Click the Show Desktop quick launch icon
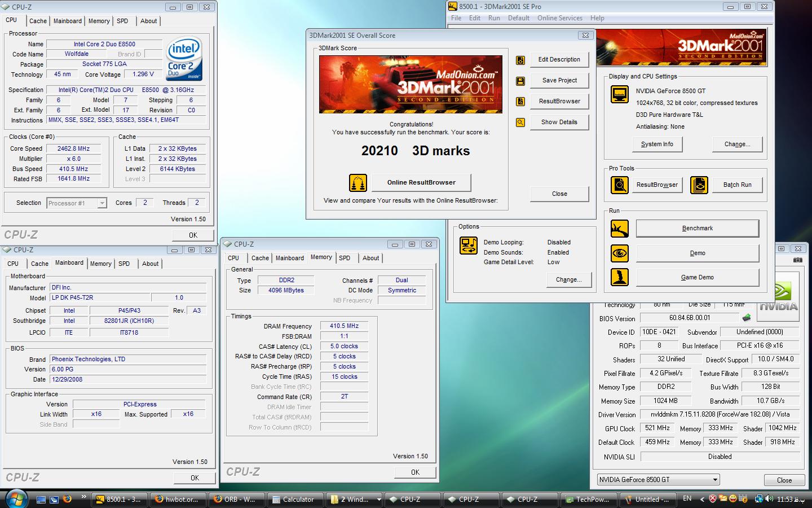Screen dimensions: 812x508 click(41, 500)
